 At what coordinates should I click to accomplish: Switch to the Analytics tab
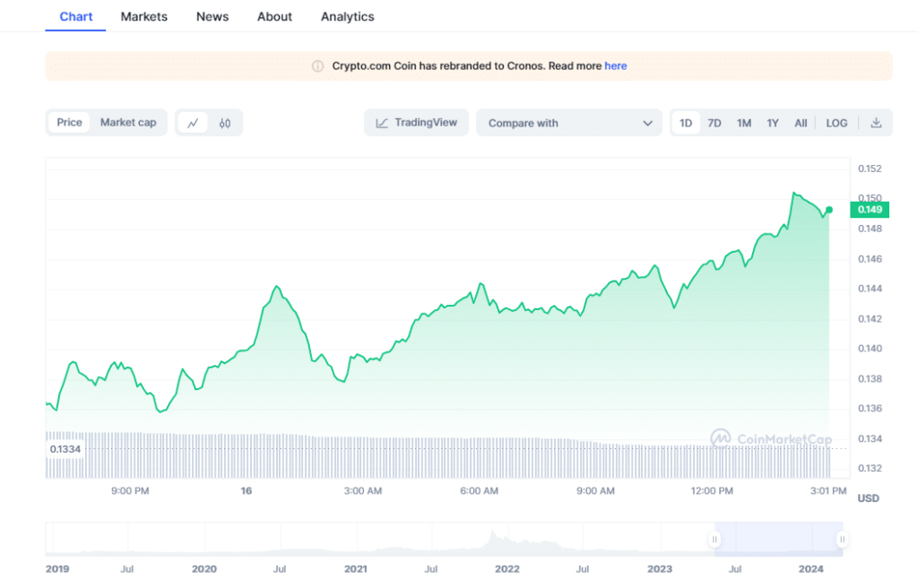tap(347, 16)
